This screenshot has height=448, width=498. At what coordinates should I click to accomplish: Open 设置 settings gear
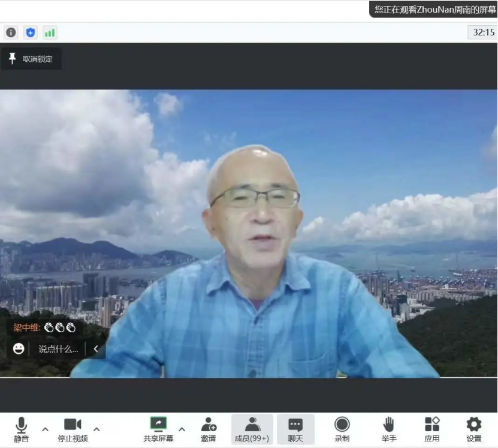point(473,429)
